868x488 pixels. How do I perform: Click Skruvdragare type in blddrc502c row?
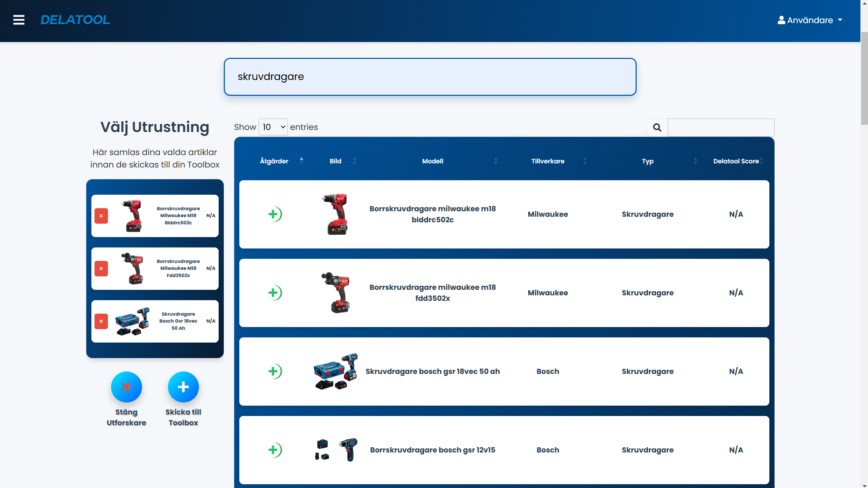648,214
